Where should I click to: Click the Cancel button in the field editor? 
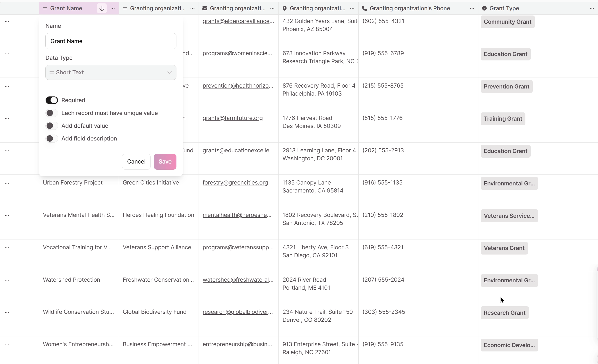pyautogui.click(x=136, y=161)
